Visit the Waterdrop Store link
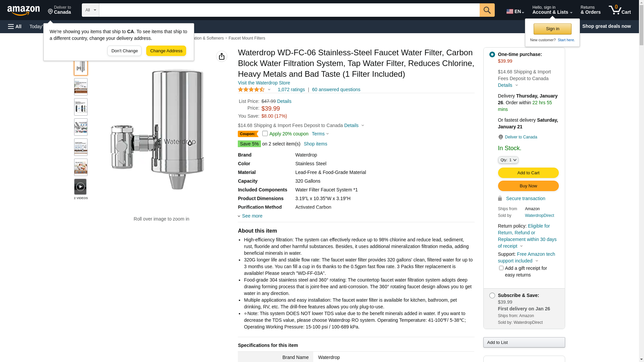Screen dimensions: 644x362 (x=264, y=83)
